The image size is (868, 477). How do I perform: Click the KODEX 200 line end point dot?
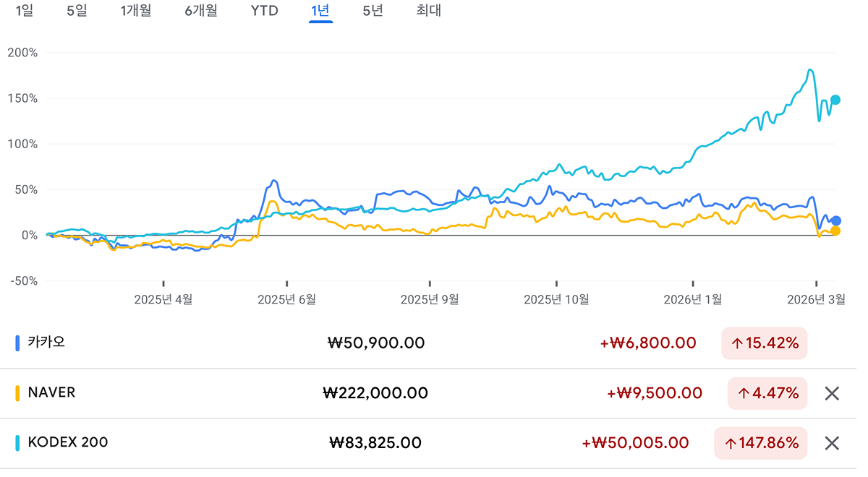pos(835,100)
